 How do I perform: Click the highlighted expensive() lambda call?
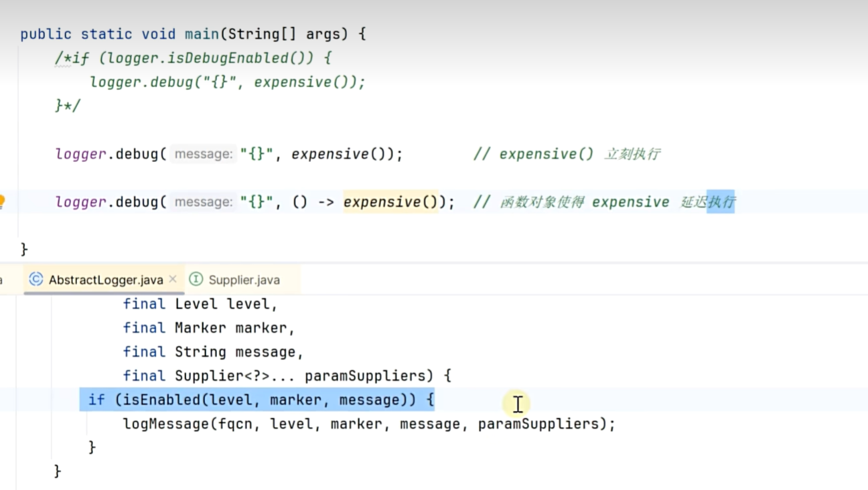click(x=390, y=202)
